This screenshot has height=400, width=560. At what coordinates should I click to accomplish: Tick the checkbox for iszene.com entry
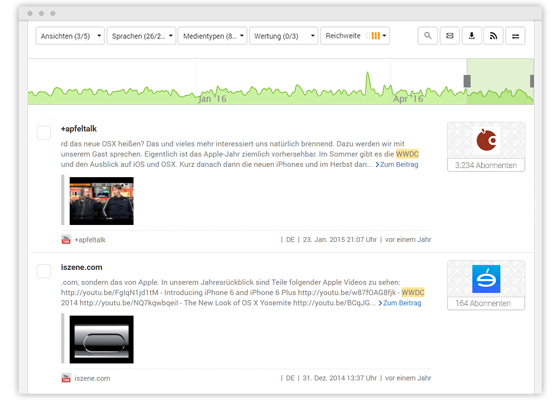click(x=44, y=271)
